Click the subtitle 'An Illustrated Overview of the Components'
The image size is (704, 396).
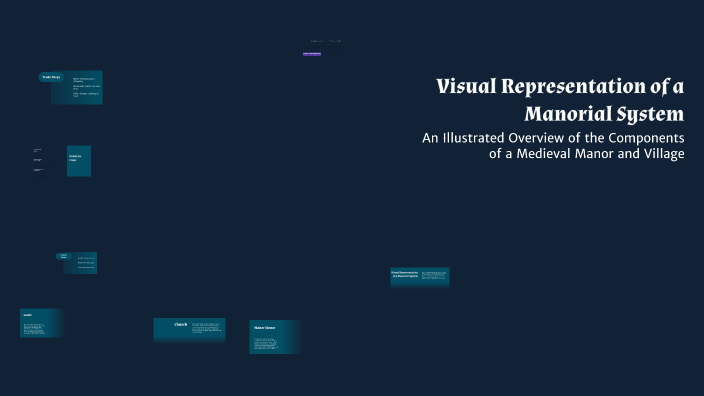pyautogui.click(x=553, y=137)
